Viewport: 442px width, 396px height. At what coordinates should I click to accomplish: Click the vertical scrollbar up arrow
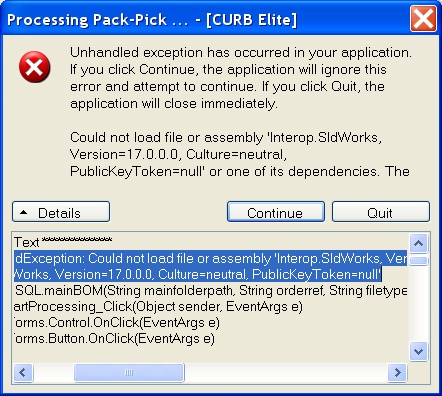[418, 243]
